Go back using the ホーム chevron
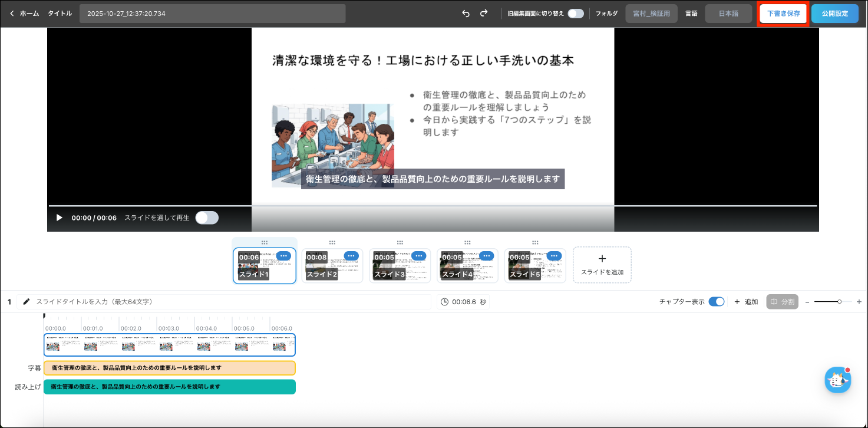 [x=12, y=14]
